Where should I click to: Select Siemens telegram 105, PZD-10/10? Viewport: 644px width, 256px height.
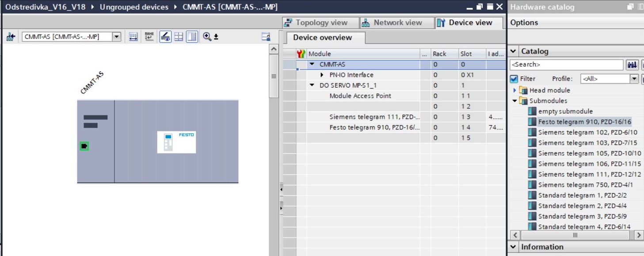[x=589, y=153]
